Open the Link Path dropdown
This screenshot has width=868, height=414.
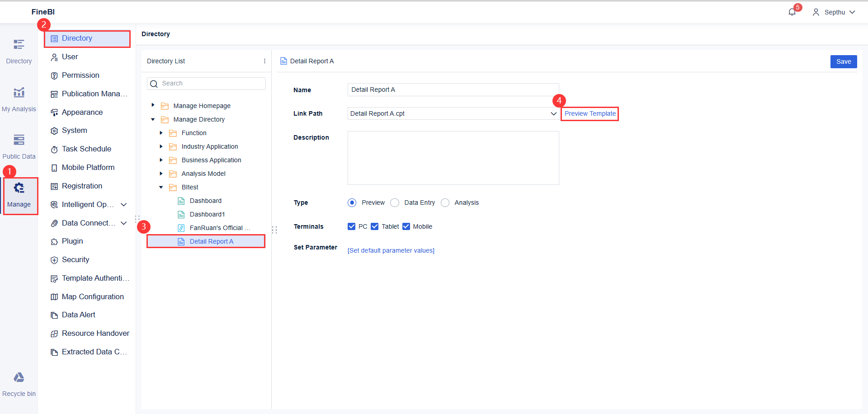pyautogui.click(x=553, y=113)
